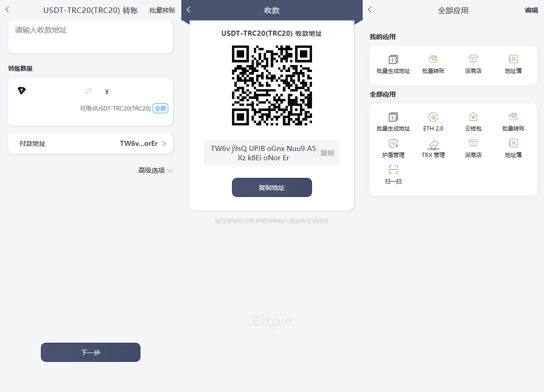Open 派商店 in the lower 全部应用 card
The width and height of the screenshot is (544, 392).
click(x=473, y=148)
